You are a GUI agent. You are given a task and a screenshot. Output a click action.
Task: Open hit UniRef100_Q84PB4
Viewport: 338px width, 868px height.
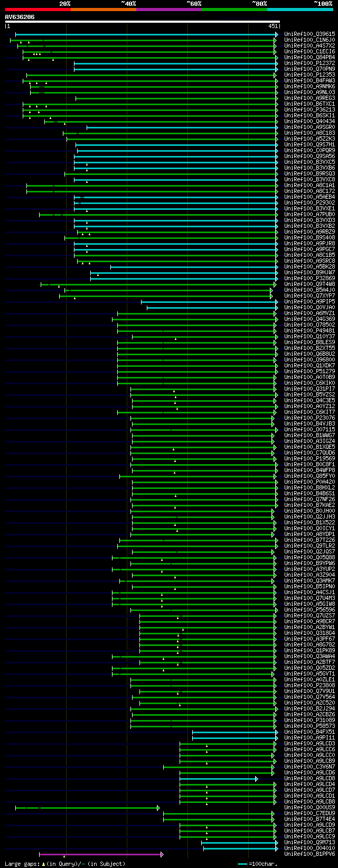[x=309, y=57]
